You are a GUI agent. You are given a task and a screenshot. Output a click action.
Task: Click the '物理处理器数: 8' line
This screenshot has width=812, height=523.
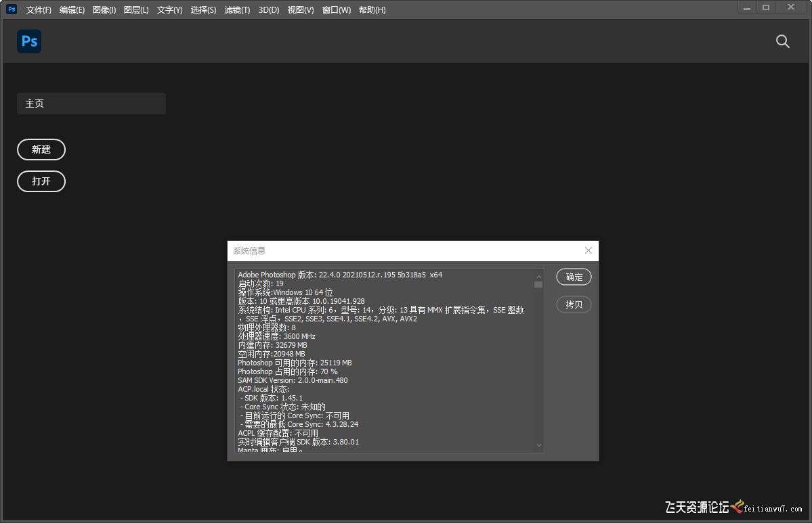(267, 327)
